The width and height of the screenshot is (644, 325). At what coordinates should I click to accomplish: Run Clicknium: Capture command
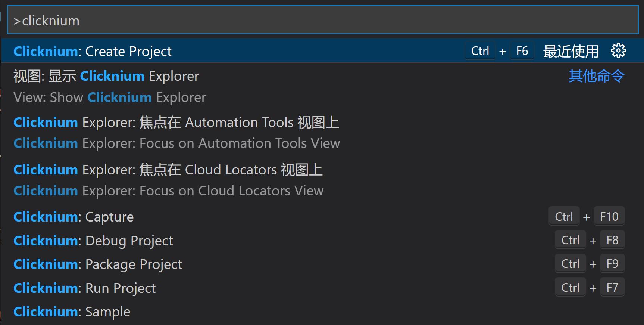click(323, 217)
